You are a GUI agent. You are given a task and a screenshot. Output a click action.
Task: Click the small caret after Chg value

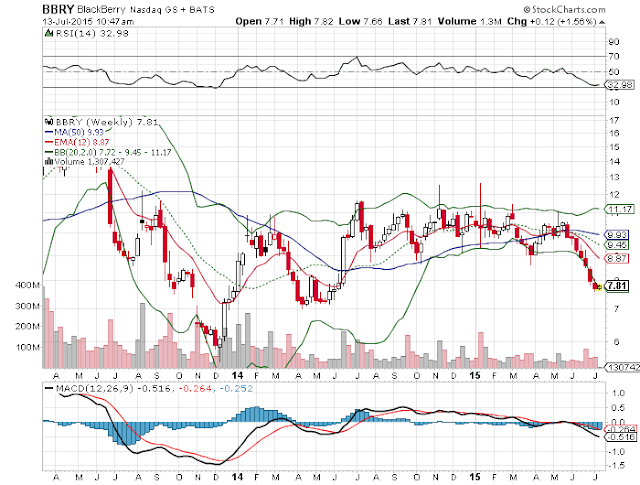pos(602,22)
